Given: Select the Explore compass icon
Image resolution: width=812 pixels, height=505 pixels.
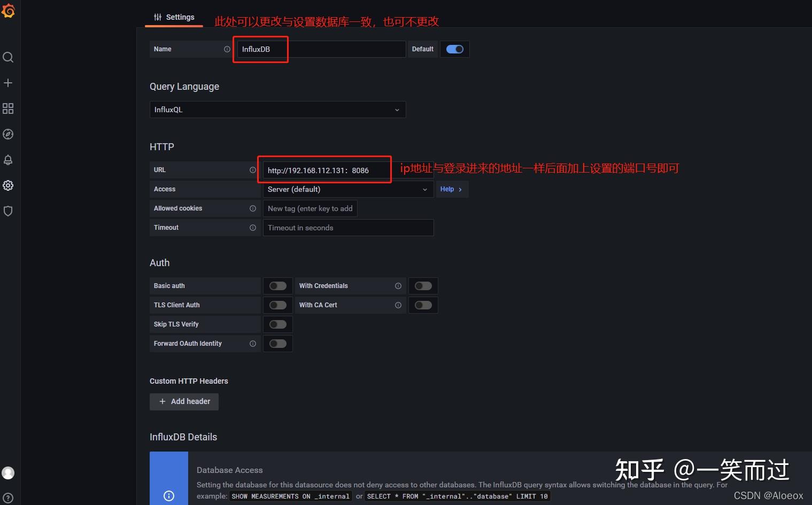Looking at the screenshot, I should tap(8, 134).
